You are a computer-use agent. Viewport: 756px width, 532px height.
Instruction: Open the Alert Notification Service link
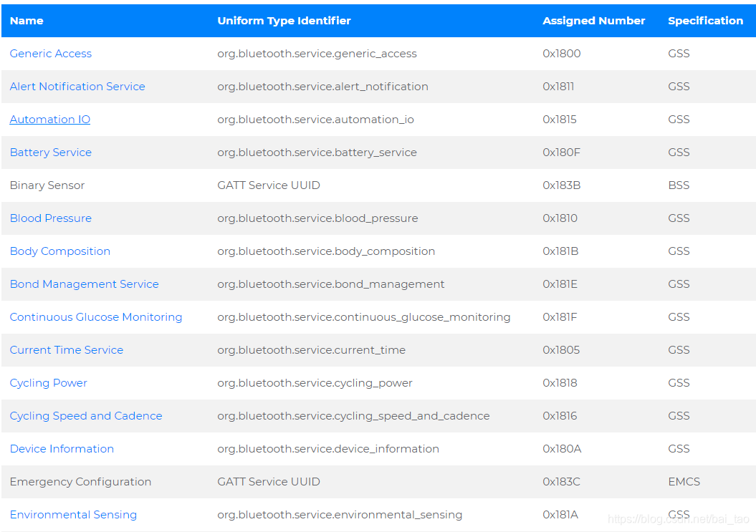pyautogui.click(x=77, y=86)
